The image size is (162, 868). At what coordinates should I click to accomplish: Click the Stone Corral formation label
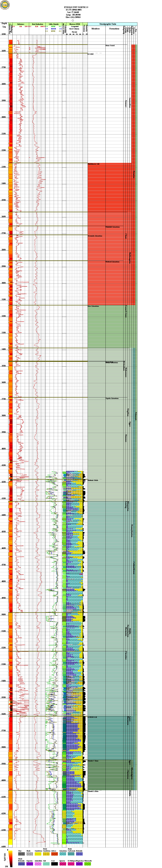tap(110, 45)
